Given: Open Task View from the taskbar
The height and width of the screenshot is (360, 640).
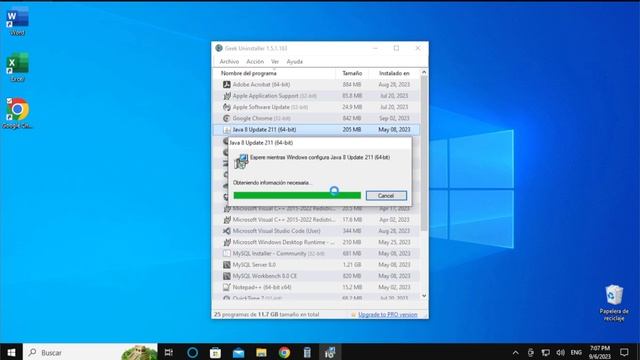Looking at the screenshot, I should click(169, 352).
